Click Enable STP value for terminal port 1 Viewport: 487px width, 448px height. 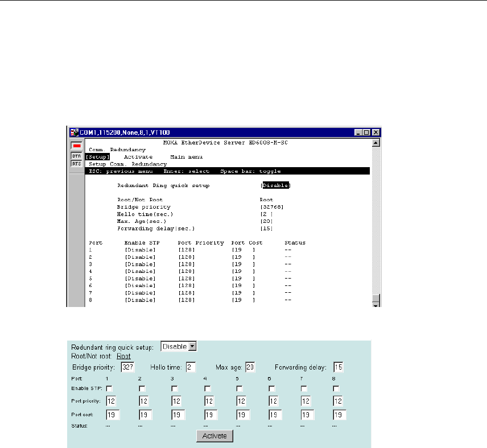tap(140, 250)
